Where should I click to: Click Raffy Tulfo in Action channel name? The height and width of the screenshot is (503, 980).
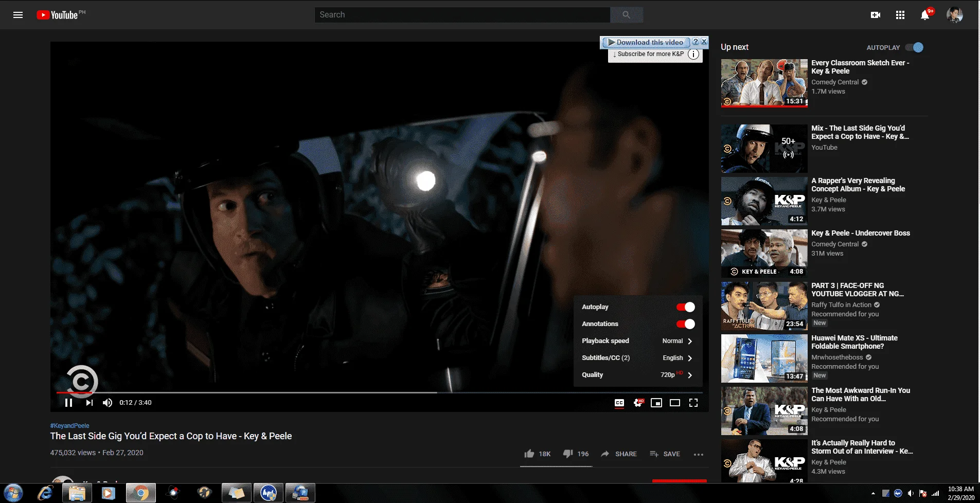[x=841, y=305]
